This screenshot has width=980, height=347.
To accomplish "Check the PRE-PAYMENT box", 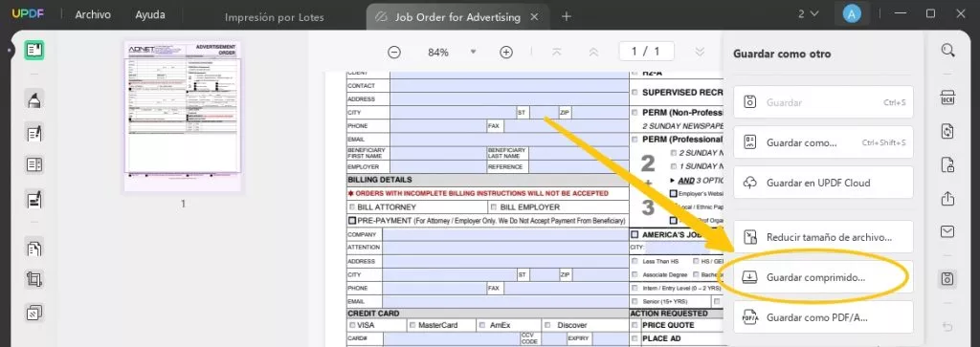I will pyautogui.click(x=352, y=220).
